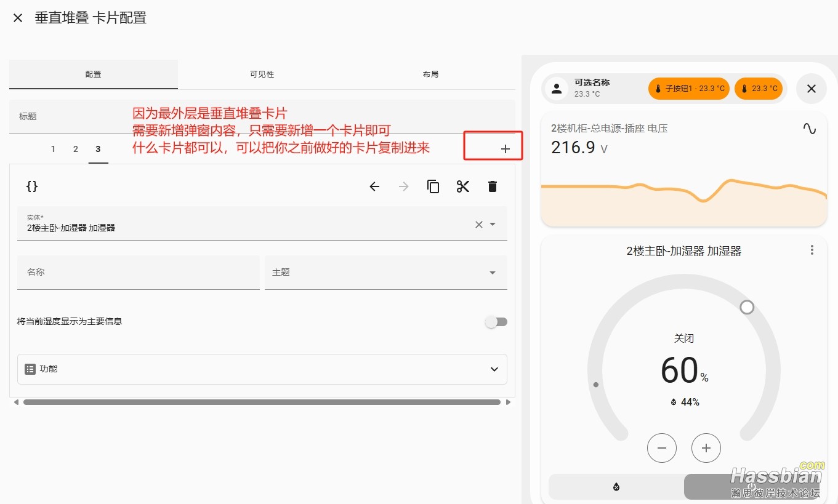Image resolution: width=838 pixels, height=504 pixels.
Task: Close the popup preview with X button
Action: point(812,89)
